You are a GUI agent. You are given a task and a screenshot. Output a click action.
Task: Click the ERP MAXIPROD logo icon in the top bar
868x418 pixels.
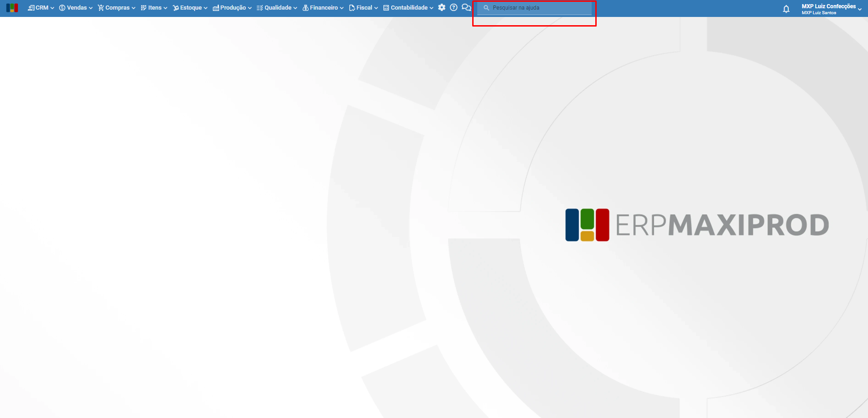click(x=12, y=8)
